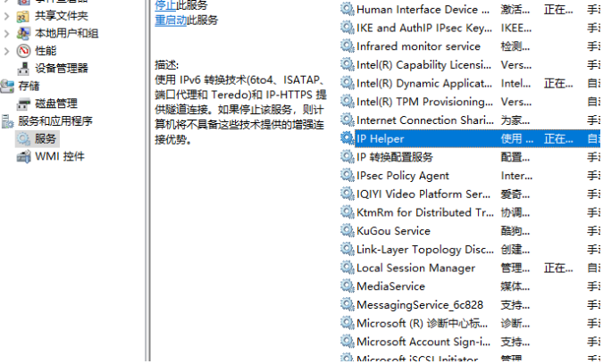Select the IPsec Policy Agent service row
This screenshot has height=364, width=603.
(x=403, y=176)
